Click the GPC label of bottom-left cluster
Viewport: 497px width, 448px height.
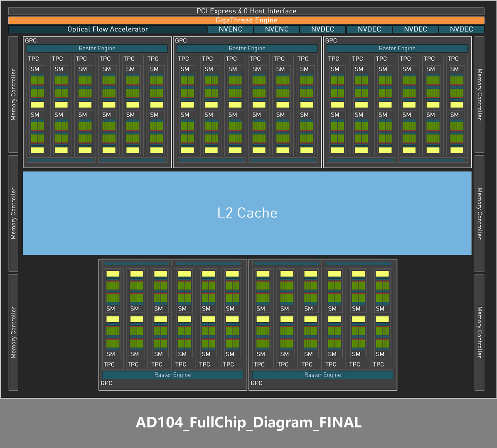pos(106,383)
